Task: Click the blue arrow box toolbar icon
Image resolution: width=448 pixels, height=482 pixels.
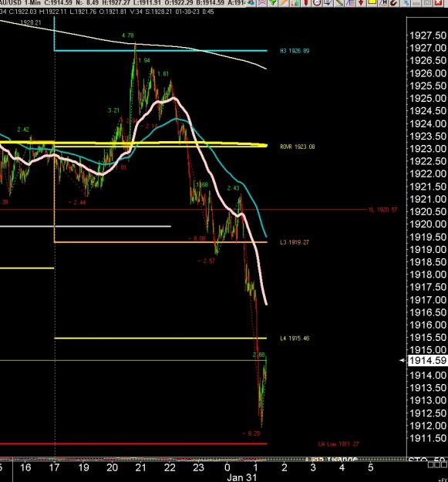Action: pyautogui.click(x=328, y=3)
